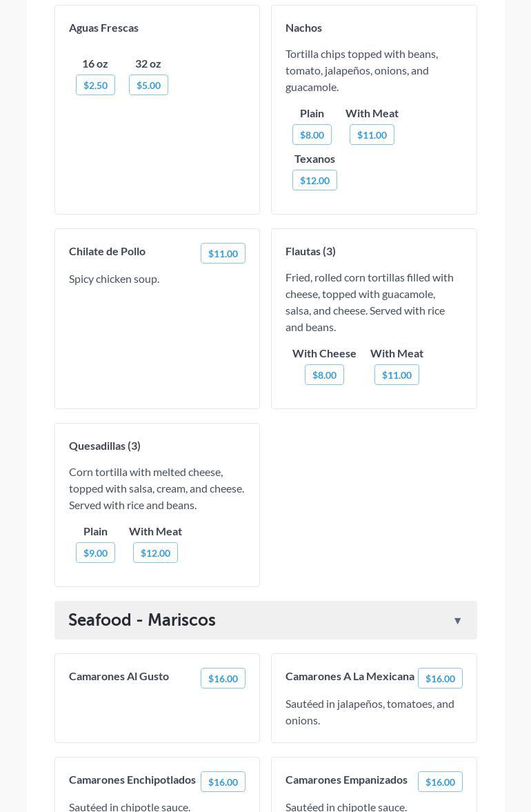
Task: Click the Quesadillas (3) item title
Action: coord(105,446)
